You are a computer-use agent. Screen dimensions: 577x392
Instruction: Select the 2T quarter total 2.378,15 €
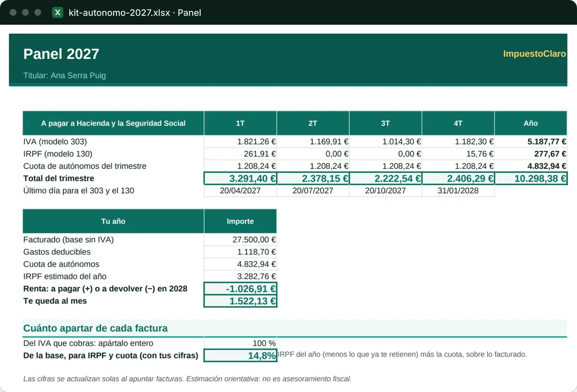coord(313,178)
